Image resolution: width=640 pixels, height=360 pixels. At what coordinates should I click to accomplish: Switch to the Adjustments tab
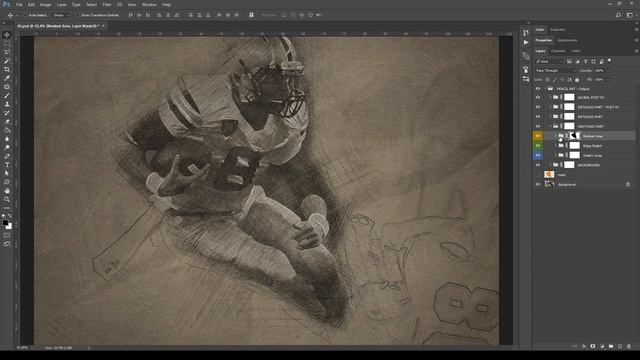[567, 40]
